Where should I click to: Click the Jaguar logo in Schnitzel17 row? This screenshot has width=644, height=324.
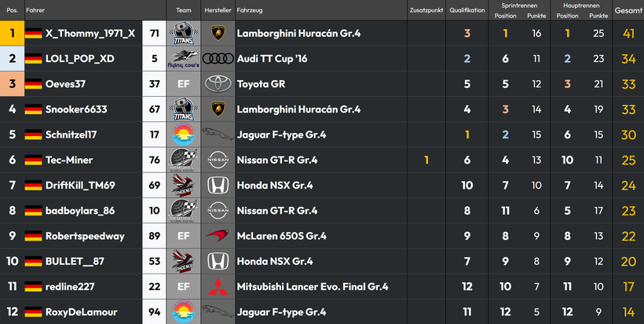click(x=218, y=134)
